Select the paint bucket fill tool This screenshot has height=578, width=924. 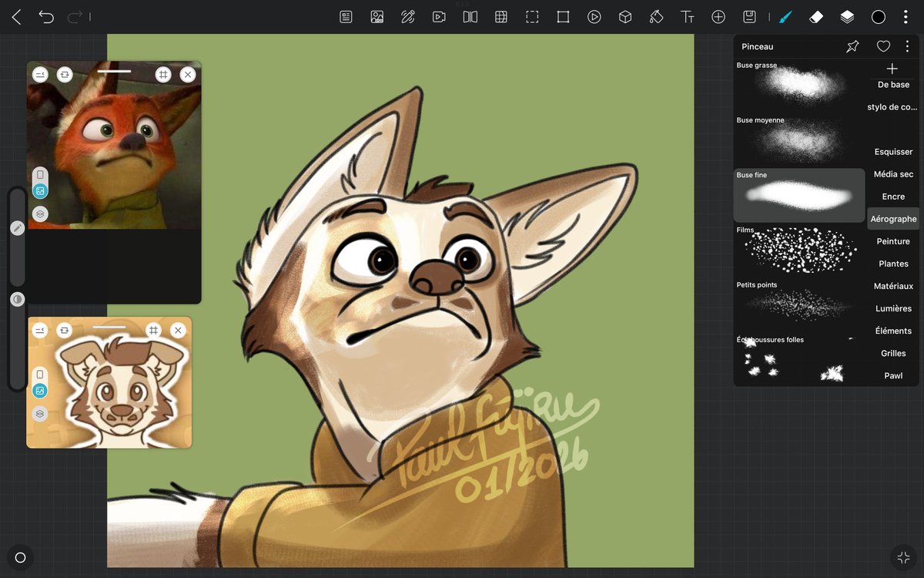(x=656, y=17)
